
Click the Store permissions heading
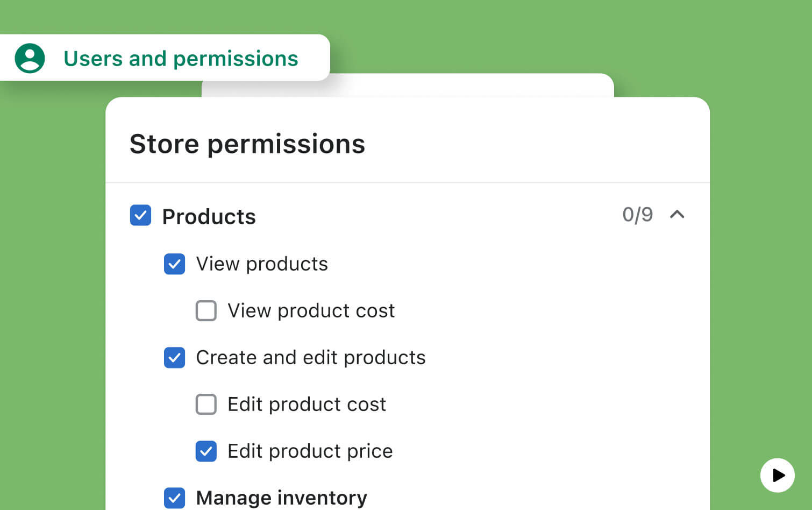[247, 144]
